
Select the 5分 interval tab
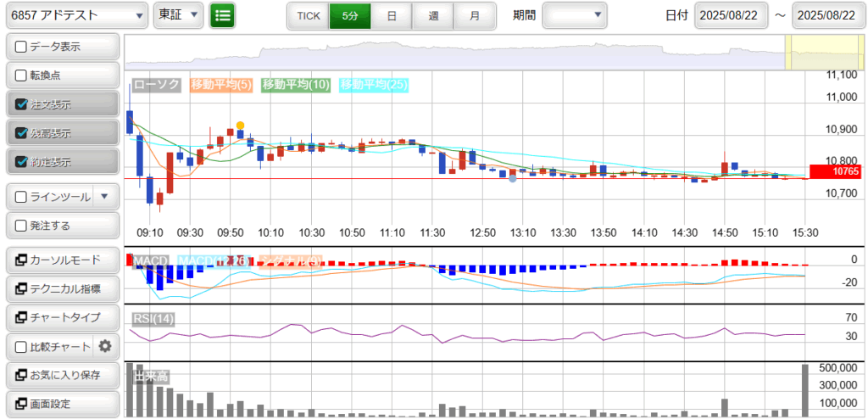350,16
